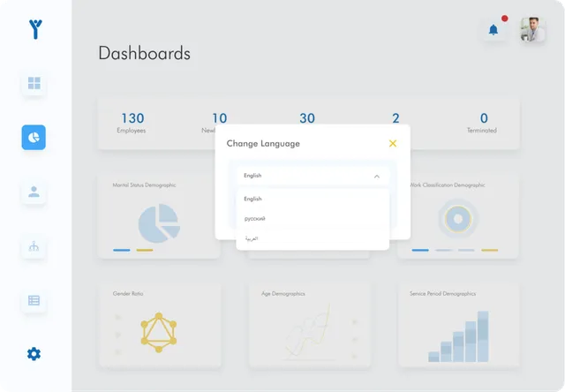This screenshot has height=392, width=565.
Task: Select the pie chart analytics sidebar icon
Action: coord(34,138)
